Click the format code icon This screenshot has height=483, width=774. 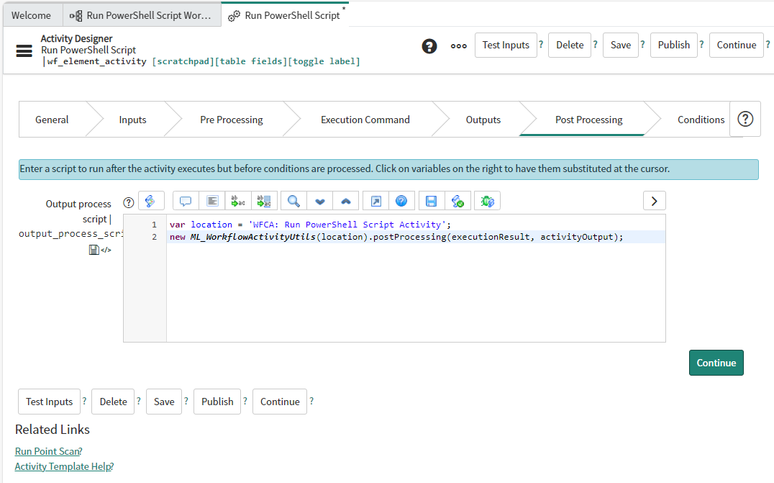click(x=212, y=201)
